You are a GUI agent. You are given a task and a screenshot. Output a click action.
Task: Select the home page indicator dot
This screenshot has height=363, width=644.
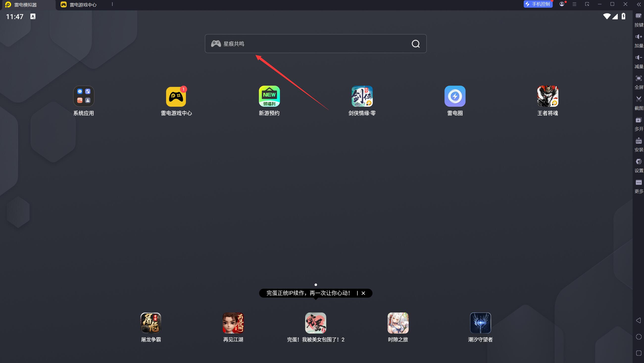pos(316,285)
